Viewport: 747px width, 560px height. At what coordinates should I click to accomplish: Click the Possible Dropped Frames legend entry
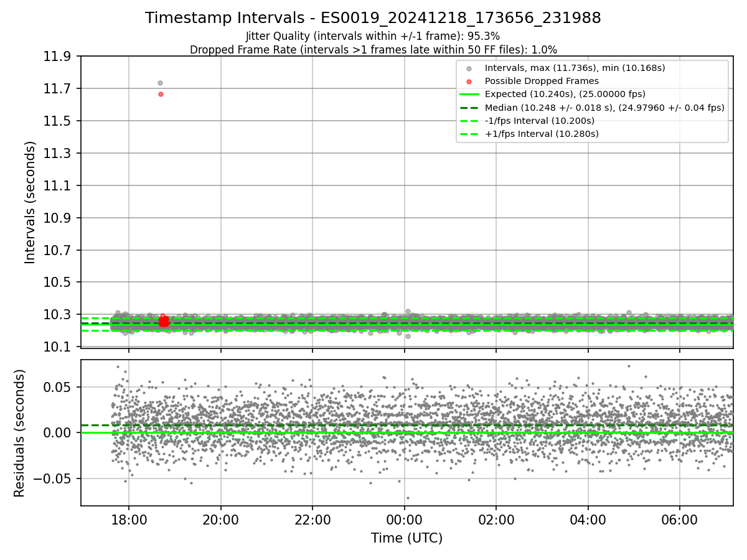(x=542, y=81)
